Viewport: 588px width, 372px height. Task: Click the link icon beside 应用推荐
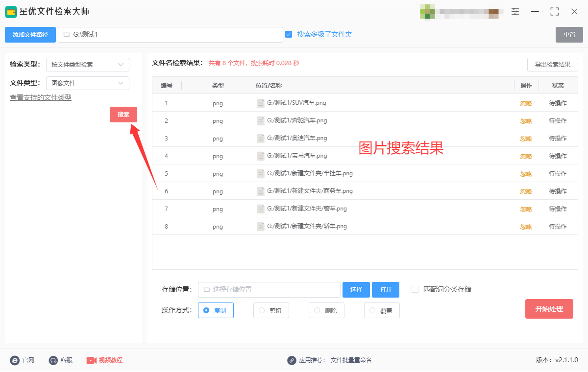coord(292,360)
